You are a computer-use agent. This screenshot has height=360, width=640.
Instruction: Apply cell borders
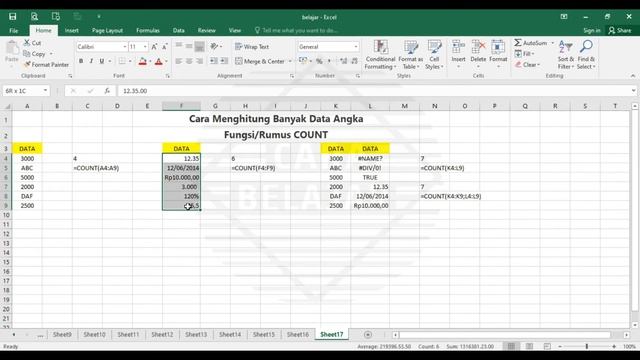coord(122,61)
